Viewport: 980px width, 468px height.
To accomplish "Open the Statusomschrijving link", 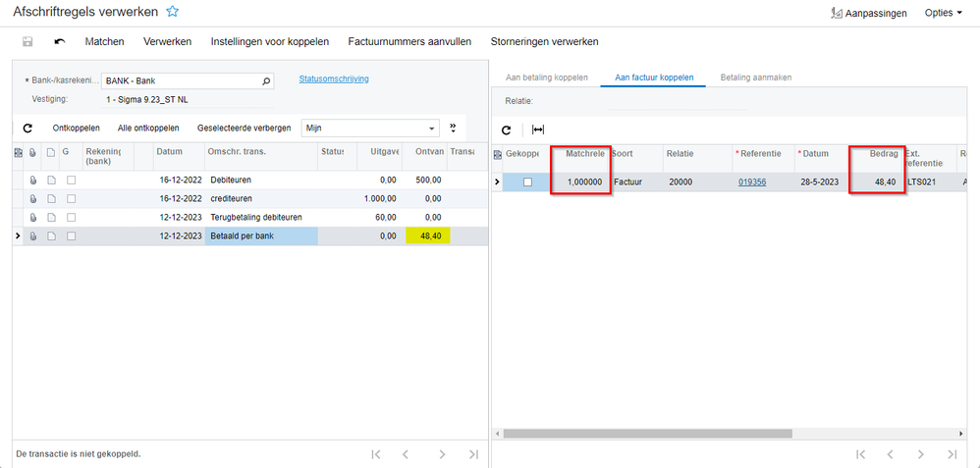I will coord(334,79).
